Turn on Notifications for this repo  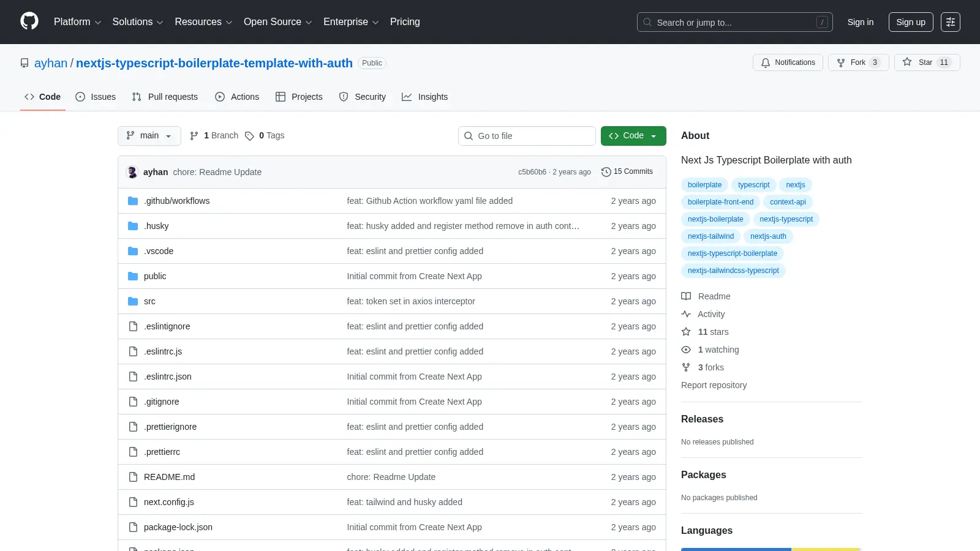click(x=788, y=62)
